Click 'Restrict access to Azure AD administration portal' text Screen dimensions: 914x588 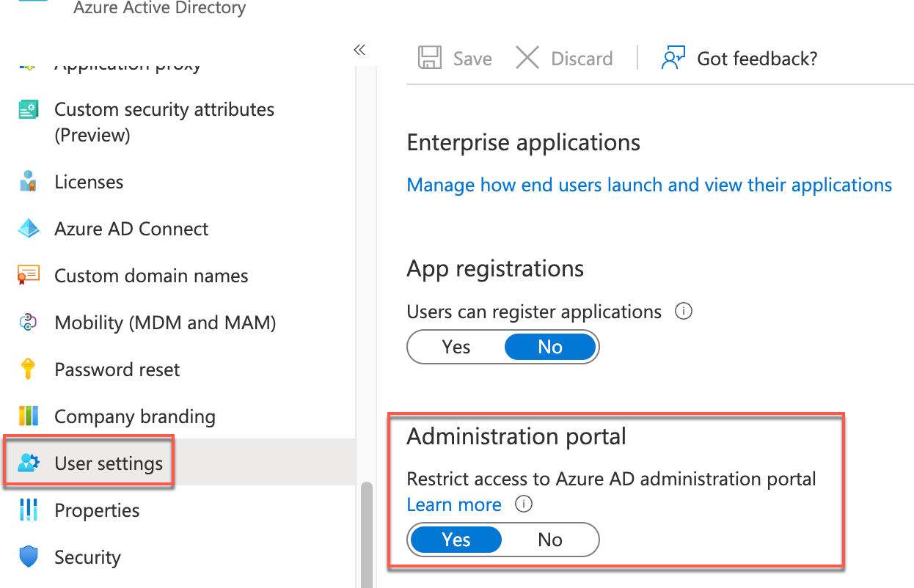[611, 479]
